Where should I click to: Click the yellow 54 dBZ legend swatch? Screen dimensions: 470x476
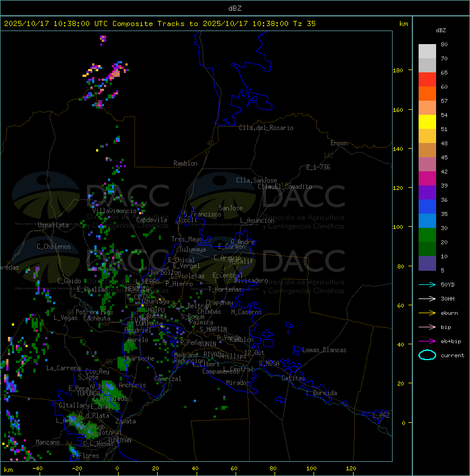pos(427,122)
